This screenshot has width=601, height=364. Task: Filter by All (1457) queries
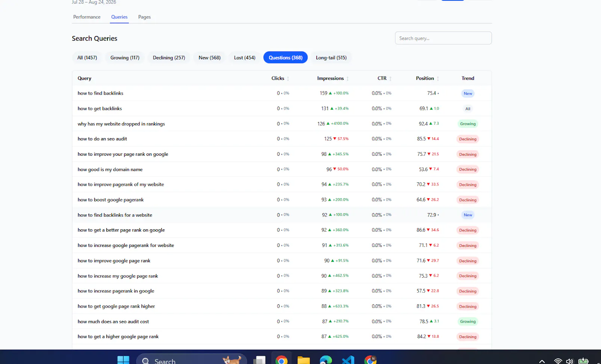[87, 57]
